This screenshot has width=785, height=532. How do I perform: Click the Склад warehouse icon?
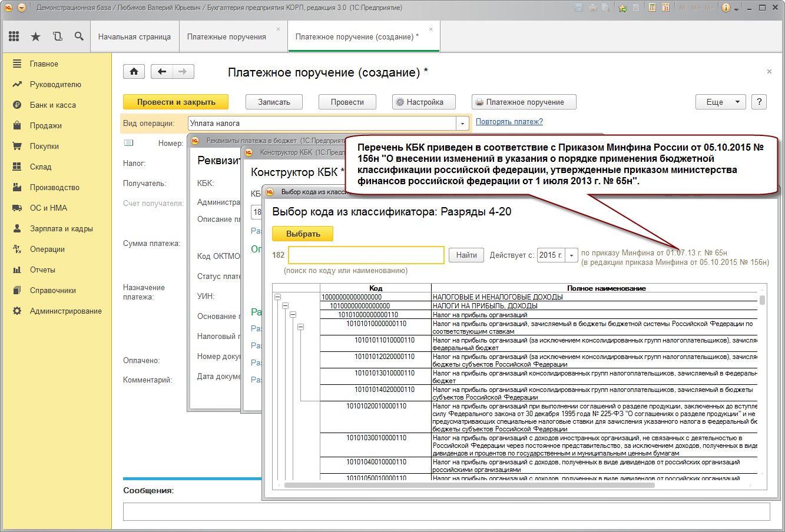[x=17, y=167]
